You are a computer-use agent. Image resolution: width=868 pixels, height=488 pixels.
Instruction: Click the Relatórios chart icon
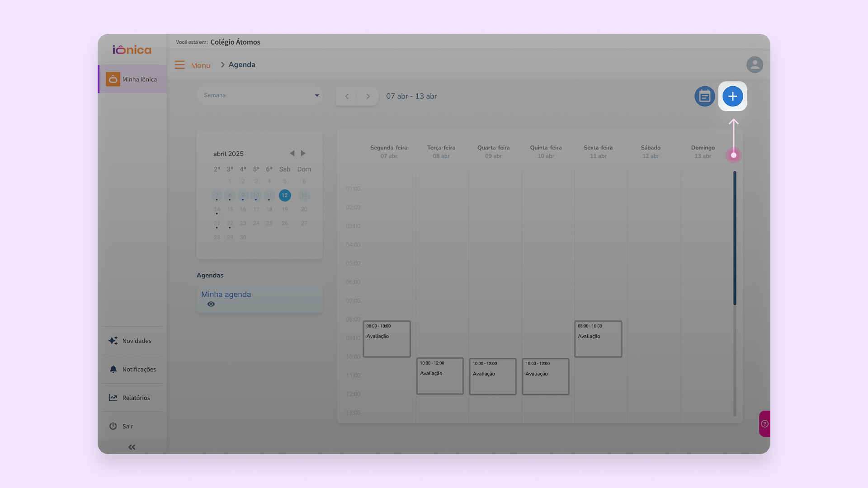[113, 398]
